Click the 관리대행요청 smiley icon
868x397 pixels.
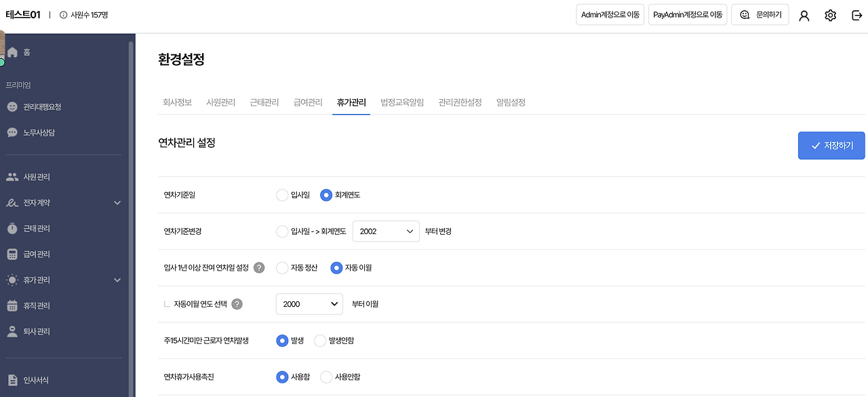12,107
